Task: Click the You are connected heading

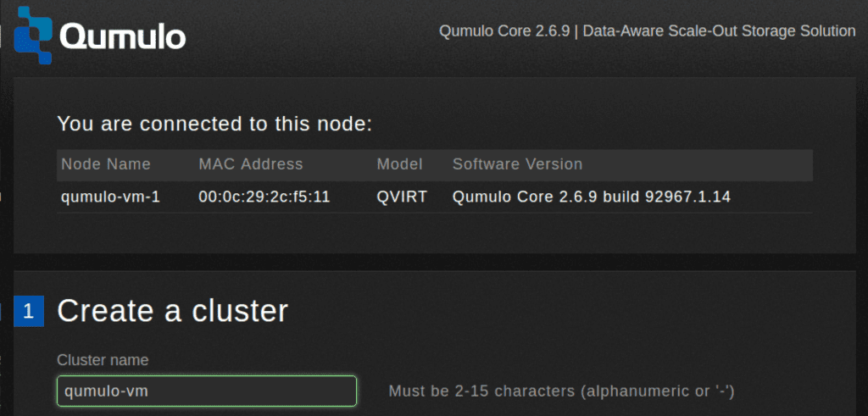Action: tap(214, 124)
